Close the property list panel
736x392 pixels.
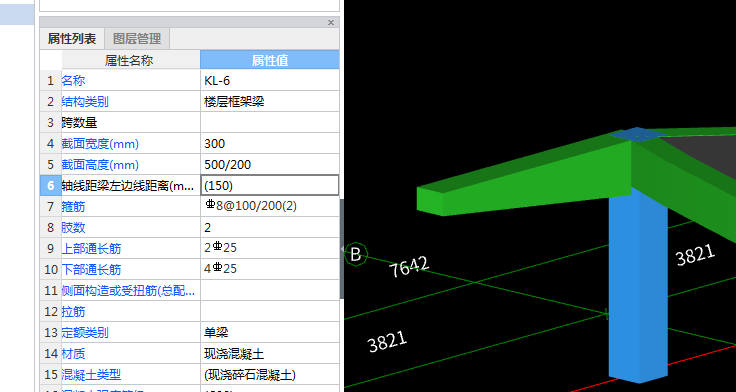pos(330,22)
